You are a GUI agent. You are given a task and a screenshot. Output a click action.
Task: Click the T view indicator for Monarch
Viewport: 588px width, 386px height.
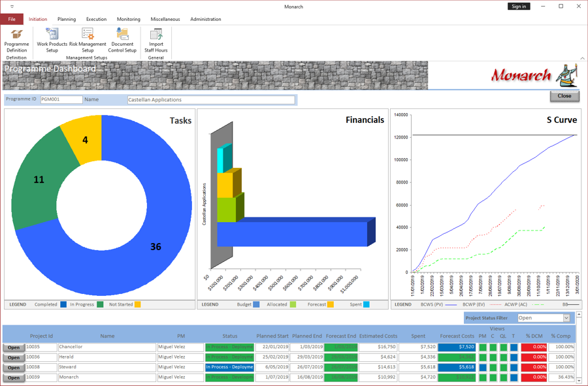point(514,378)
